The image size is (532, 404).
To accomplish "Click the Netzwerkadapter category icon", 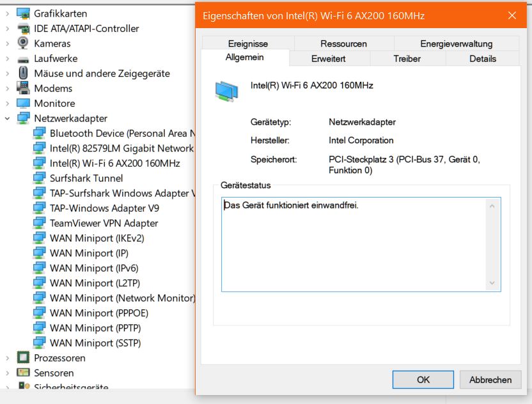I will click(x=23, y=118).
